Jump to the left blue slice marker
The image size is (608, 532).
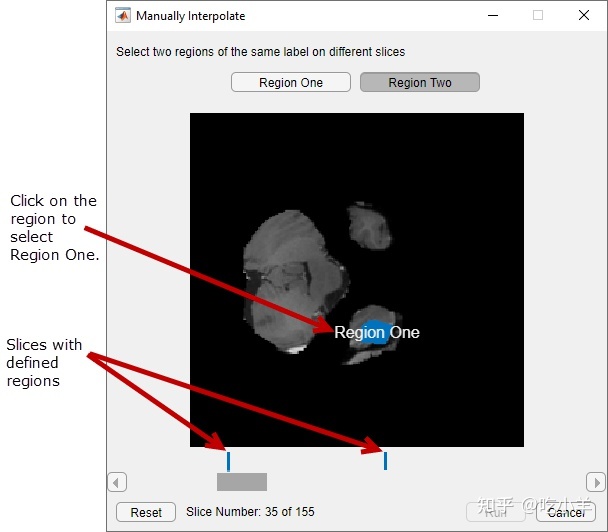pyautogui.click(x=228, y=461)
